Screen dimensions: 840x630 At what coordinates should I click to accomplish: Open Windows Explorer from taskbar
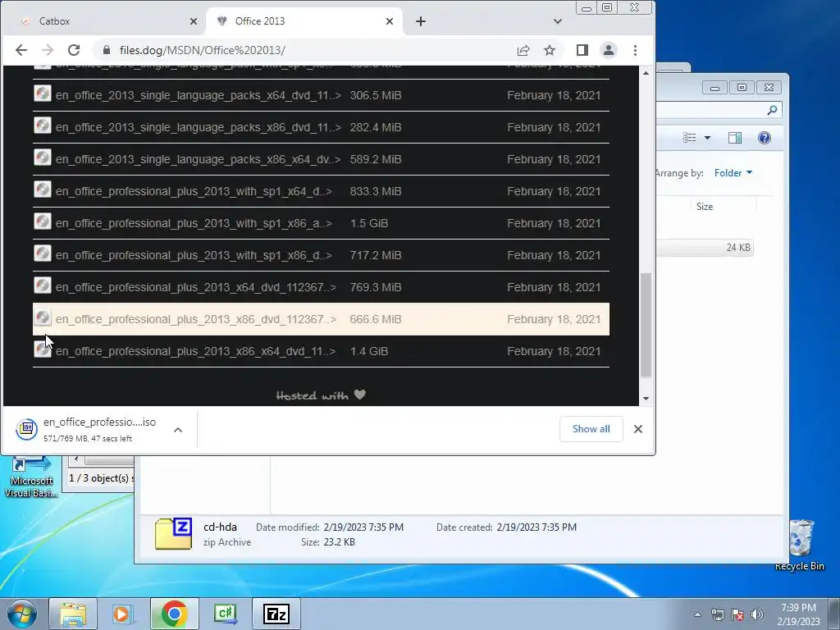(x=73, y=614)
